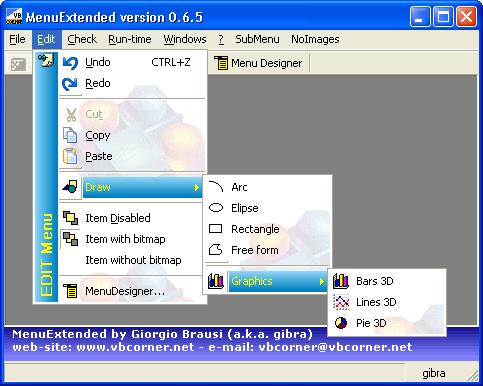The image size is (483, 386).
Task: Click the Lines 3D chart icon
Action: click(341, 302)
